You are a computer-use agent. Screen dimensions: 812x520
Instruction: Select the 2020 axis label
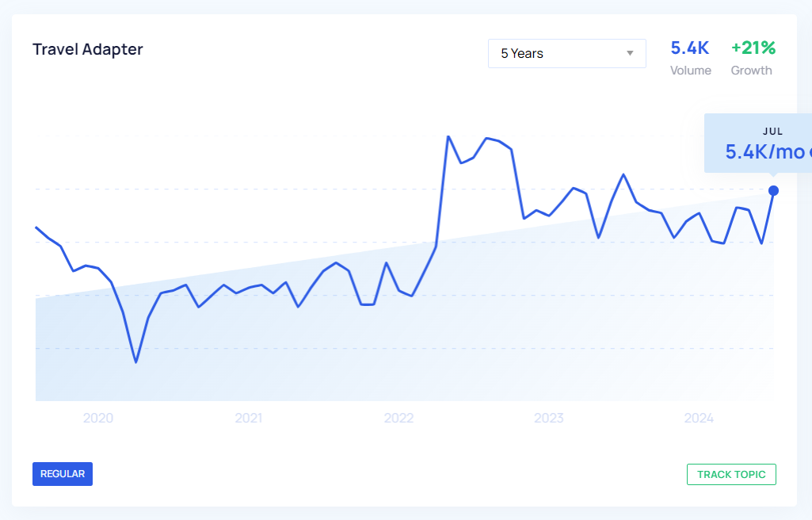pos(98,419)
